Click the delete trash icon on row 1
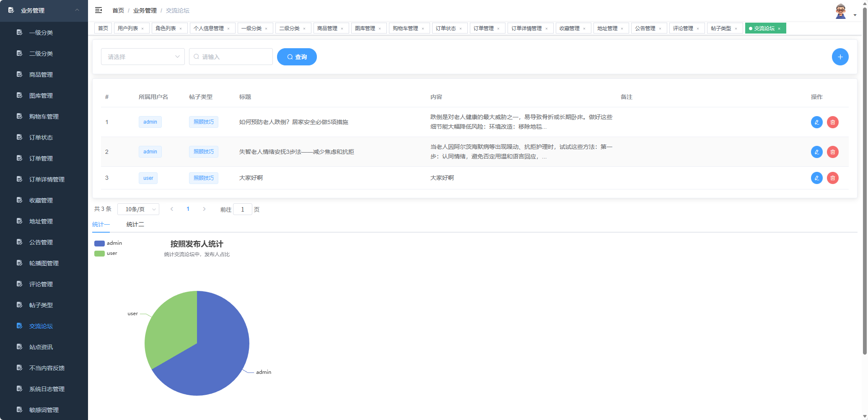Image resolution: width=868 pixels, height=420 pixels. tap(832, 122)
